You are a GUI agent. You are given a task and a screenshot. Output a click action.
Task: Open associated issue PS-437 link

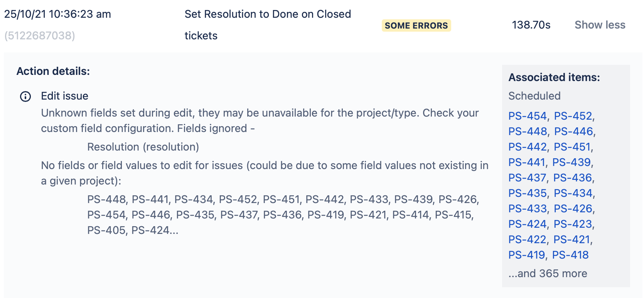pyautogui.click(x=527, y=178)
